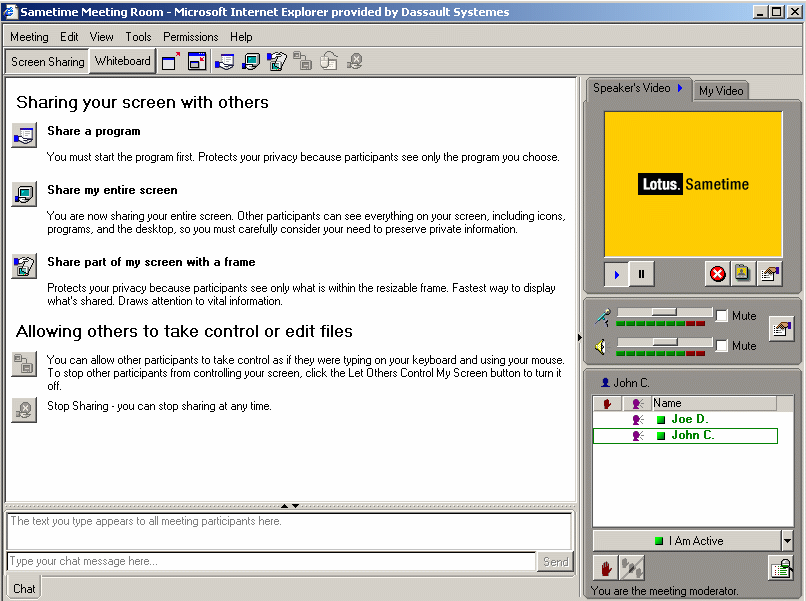The width and height of the screenshot is (806, 601).
Task: Click the pop-out window icon with the outward red arrow
Action: click(x=171, y=62)
